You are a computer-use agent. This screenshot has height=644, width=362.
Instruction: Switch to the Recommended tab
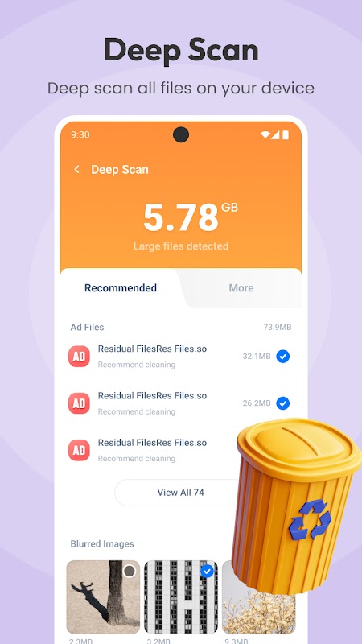pos(121,288)
